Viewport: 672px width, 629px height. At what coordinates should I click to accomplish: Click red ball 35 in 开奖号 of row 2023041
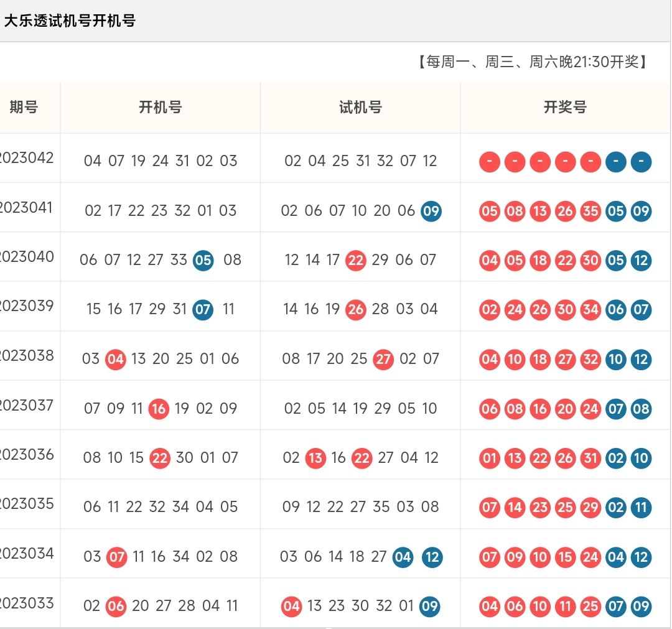590,211
